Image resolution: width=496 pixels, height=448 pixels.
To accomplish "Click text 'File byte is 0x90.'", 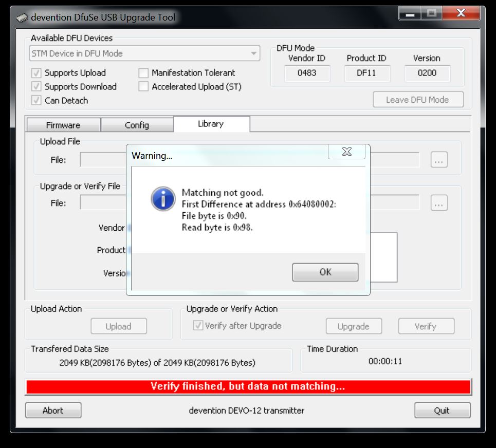I will [x=214, y=216].
